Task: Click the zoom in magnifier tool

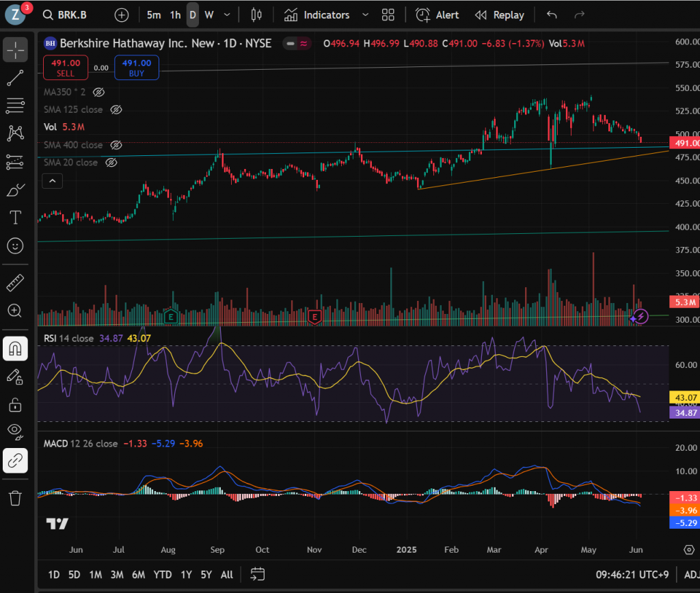Action: tap(15, 311)
